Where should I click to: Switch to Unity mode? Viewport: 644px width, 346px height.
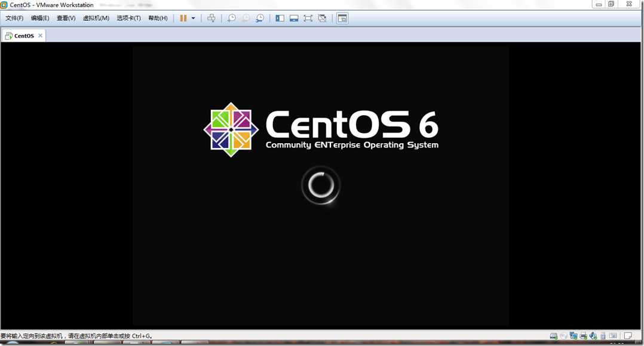(x=323, y=18)
